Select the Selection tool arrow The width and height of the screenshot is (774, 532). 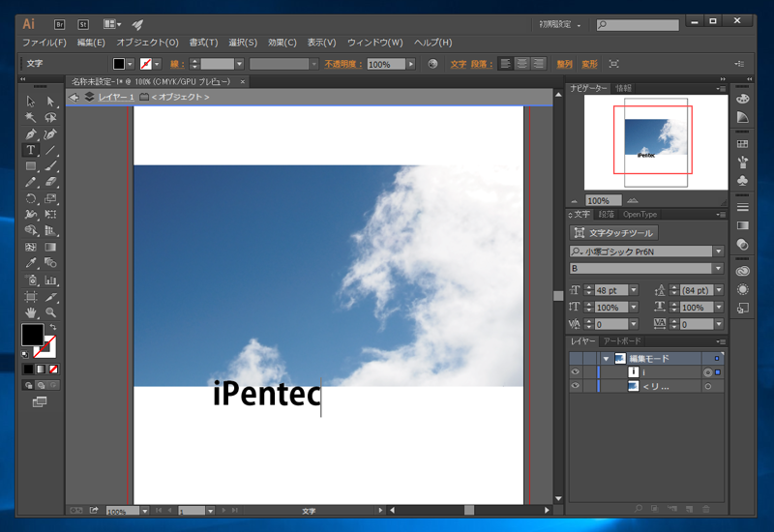click(x=31, y=102)
